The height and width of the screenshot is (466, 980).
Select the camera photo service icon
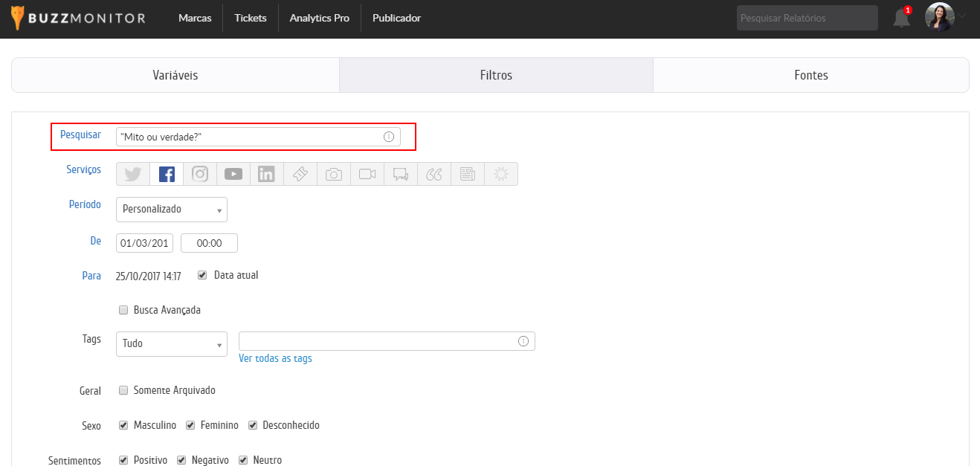pyautogui.click(x=334, y=174)
